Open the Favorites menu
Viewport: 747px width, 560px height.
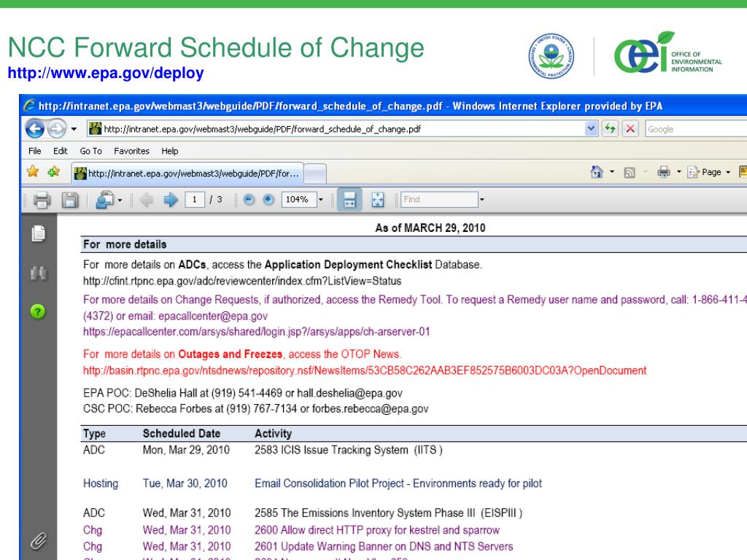click(x=131, y=151)
